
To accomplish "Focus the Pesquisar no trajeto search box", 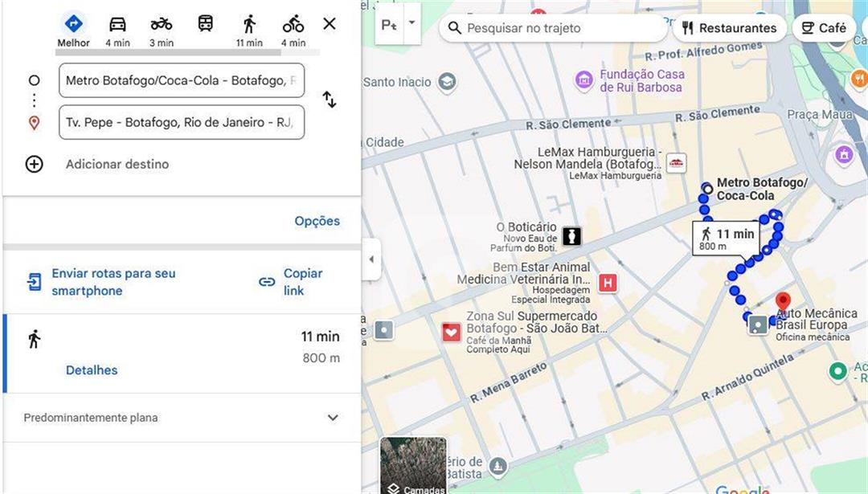I will 554,28.
